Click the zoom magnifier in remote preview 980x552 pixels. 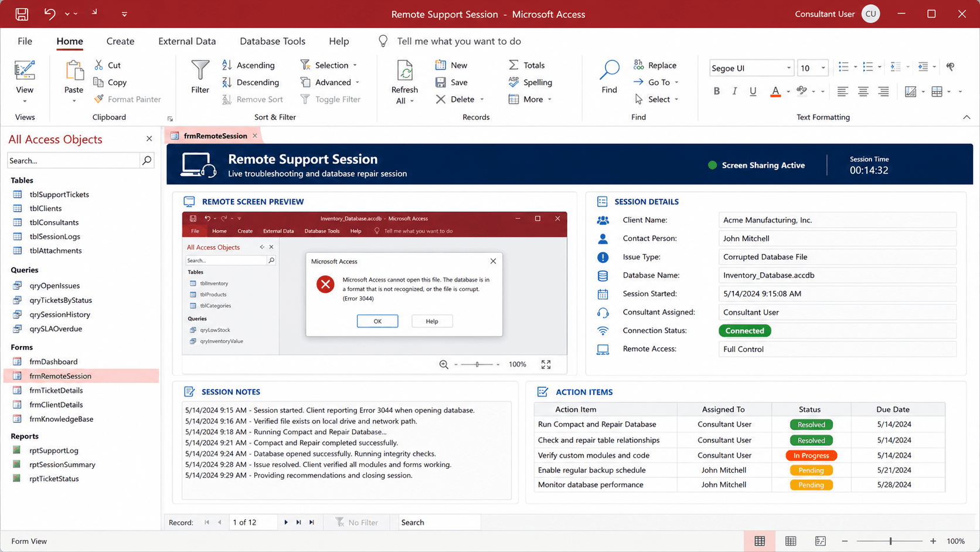click(x=444, y=364)
